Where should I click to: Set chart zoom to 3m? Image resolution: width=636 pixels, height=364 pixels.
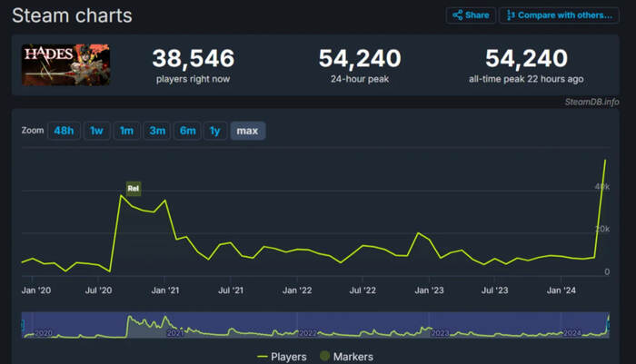pos(157,131)
